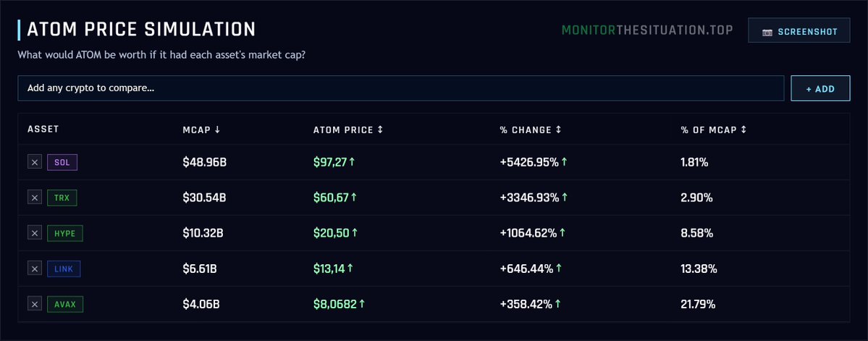Click the ATOM PRICE SIMULATION heading
This screenshot has width=868, height=341.
pos(141,30)
